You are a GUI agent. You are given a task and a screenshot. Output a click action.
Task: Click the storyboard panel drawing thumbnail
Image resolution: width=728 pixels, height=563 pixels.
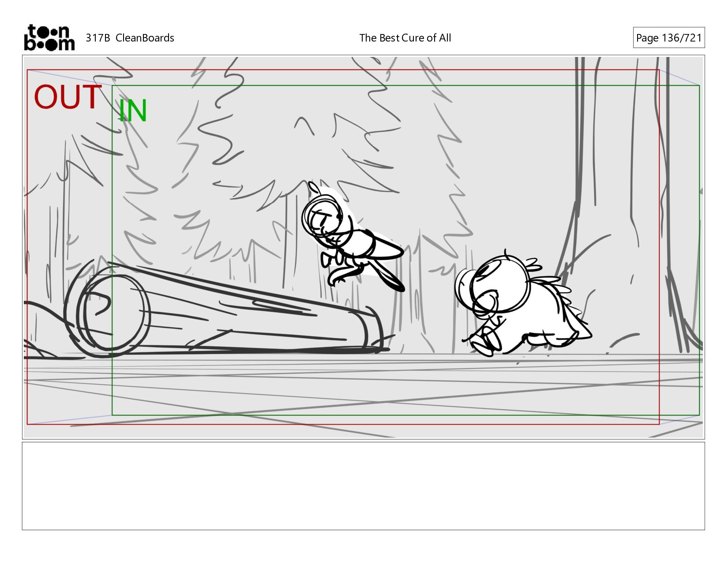point(363,247)
